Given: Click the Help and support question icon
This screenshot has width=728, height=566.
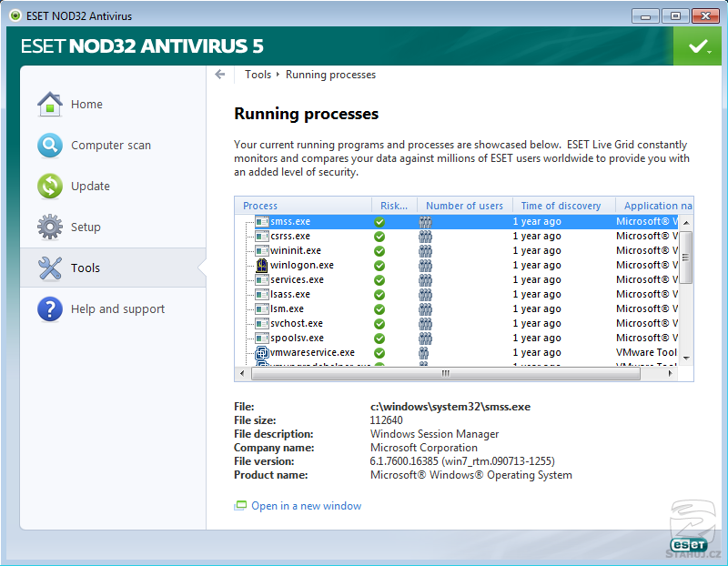Looking at the screenshot, I should click(x=49, y=309).
